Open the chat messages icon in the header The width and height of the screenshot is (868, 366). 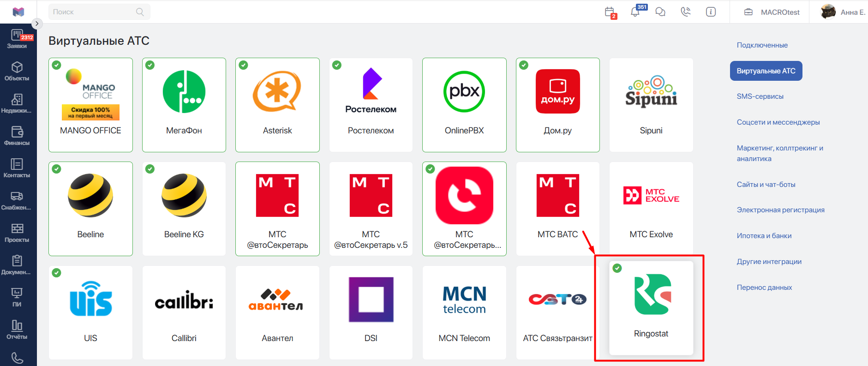tap(660, 12)
